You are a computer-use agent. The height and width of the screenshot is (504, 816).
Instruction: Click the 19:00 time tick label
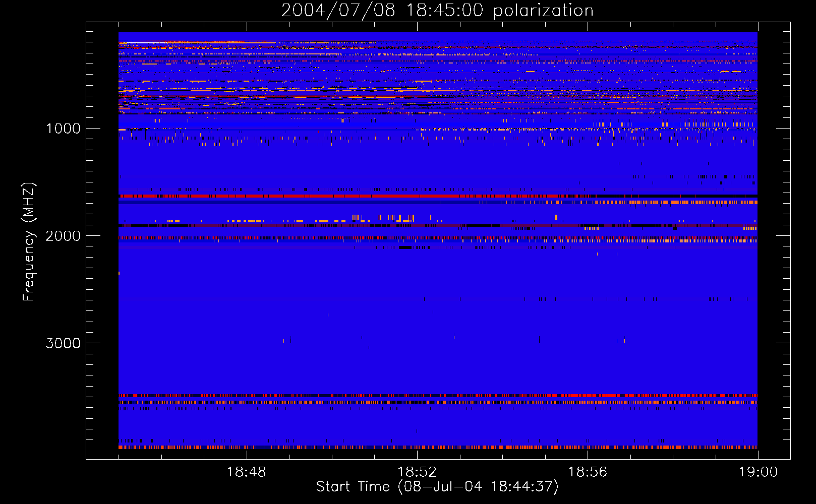(758, 472)
